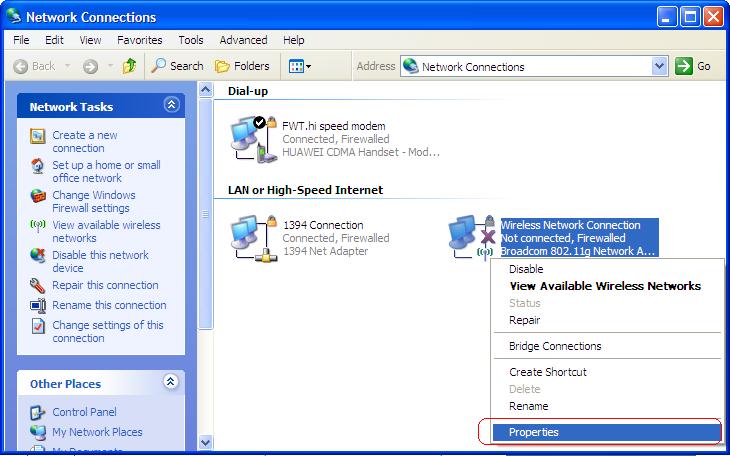Open the Edit menu
This screenshot has height=456, width=730.
(54, 40)
